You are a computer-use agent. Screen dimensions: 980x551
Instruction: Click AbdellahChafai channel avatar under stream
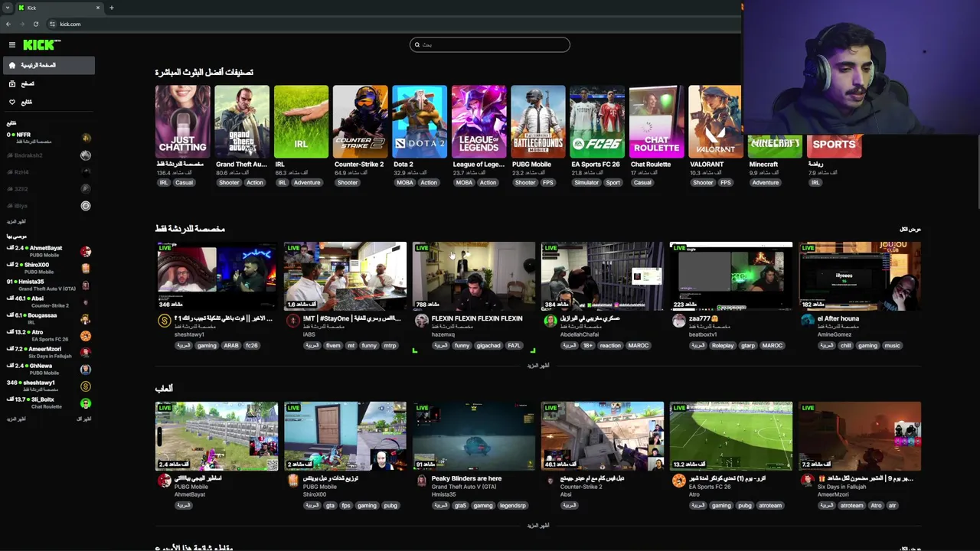click(550, 321)
